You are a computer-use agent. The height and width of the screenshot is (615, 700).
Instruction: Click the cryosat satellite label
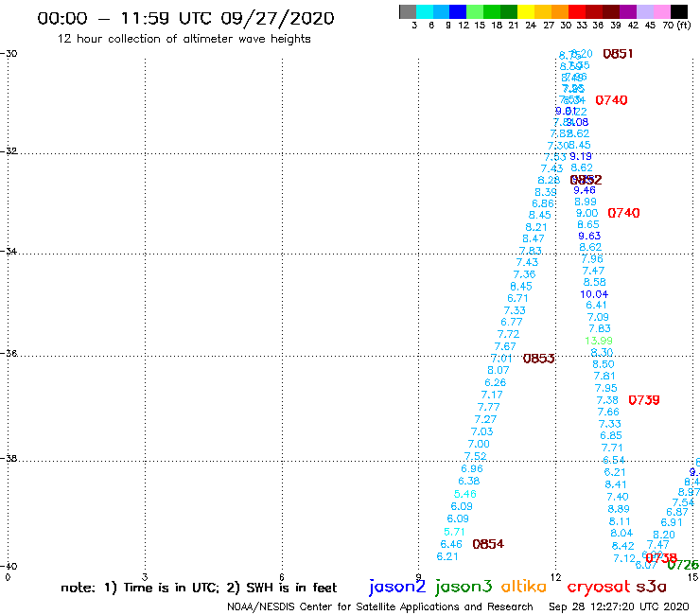click(598, 587)
